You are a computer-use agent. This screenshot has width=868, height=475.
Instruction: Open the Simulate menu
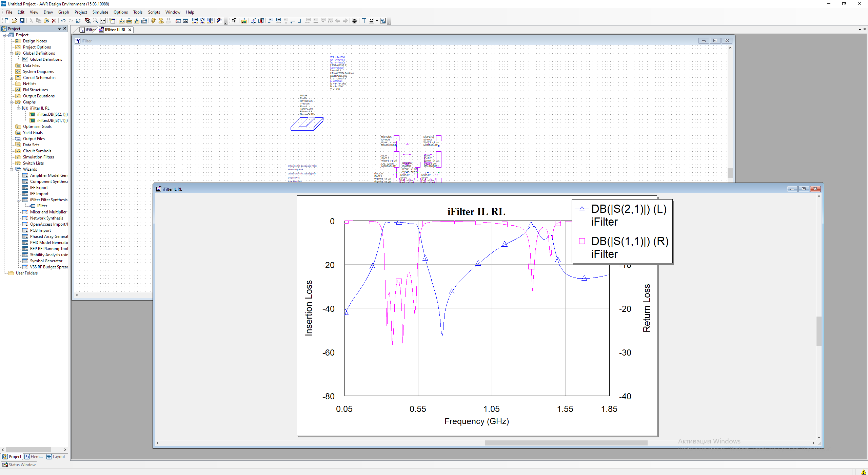tap(100, 12)
